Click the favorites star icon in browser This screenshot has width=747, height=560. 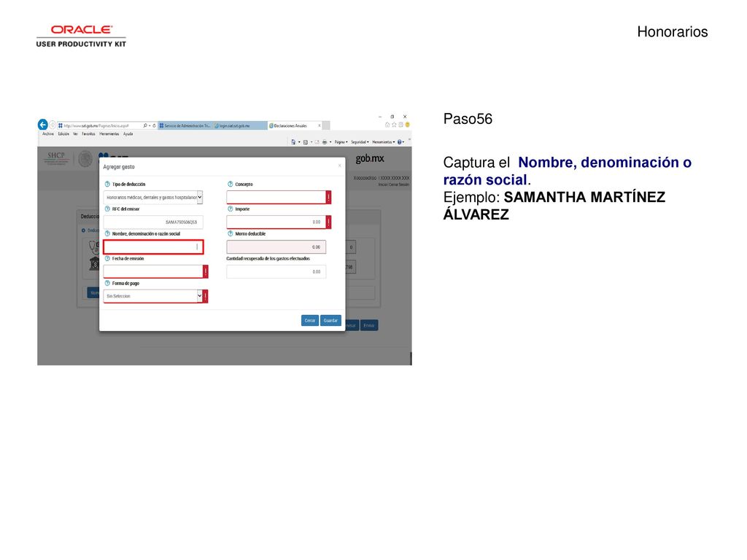tap(394, 125)
